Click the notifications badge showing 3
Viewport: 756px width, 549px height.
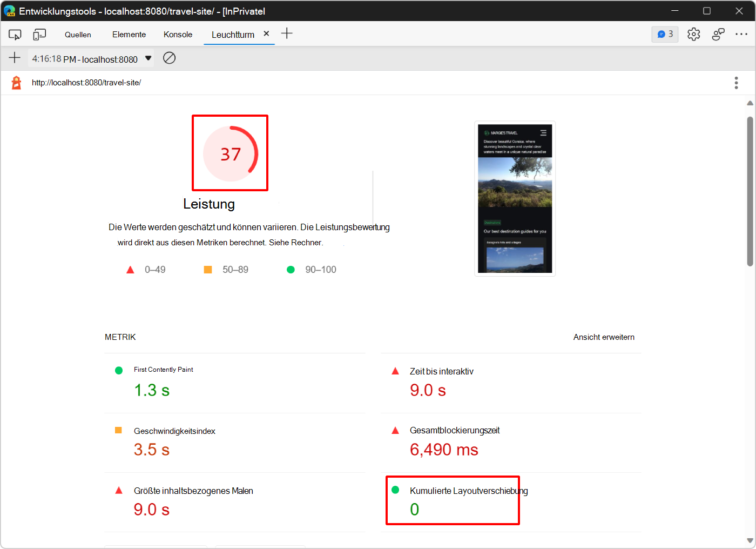[665, 34]
